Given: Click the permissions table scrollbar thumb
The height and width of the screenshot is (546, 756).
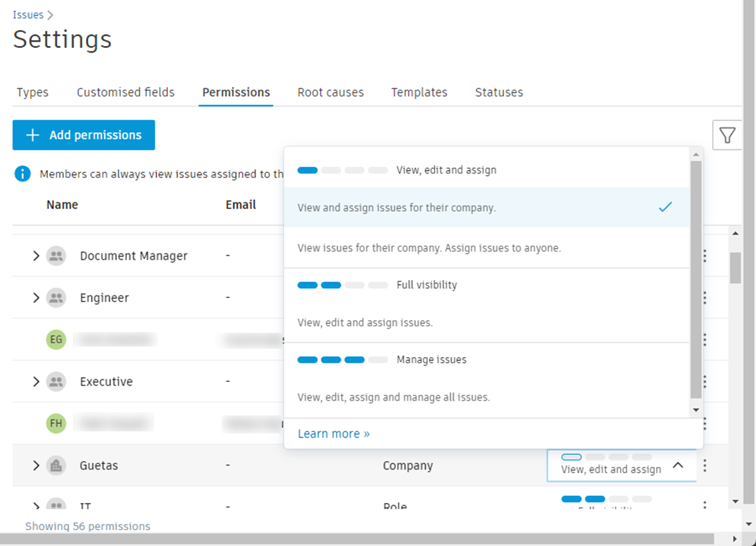Looking at the screenshot, I should pos(735,267).
